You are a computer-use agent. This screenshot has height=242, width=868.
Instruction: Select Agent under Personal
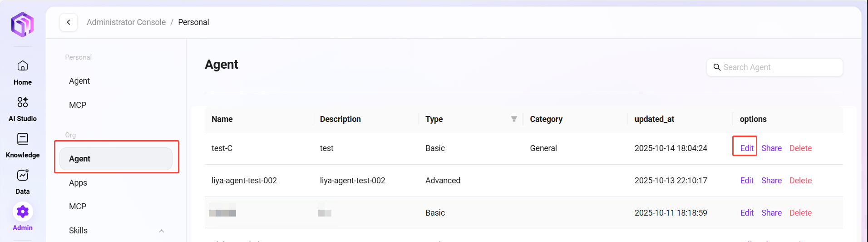[x=79, y=81]
